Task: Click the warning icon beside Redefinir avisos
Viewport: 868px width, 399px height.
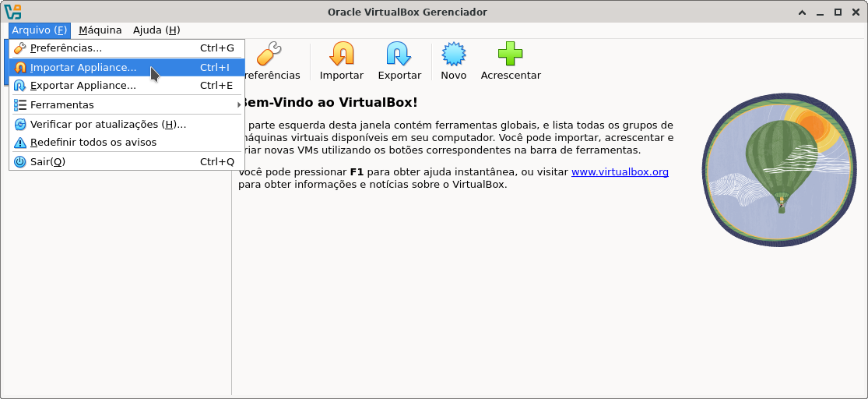Action: point(20,143)
